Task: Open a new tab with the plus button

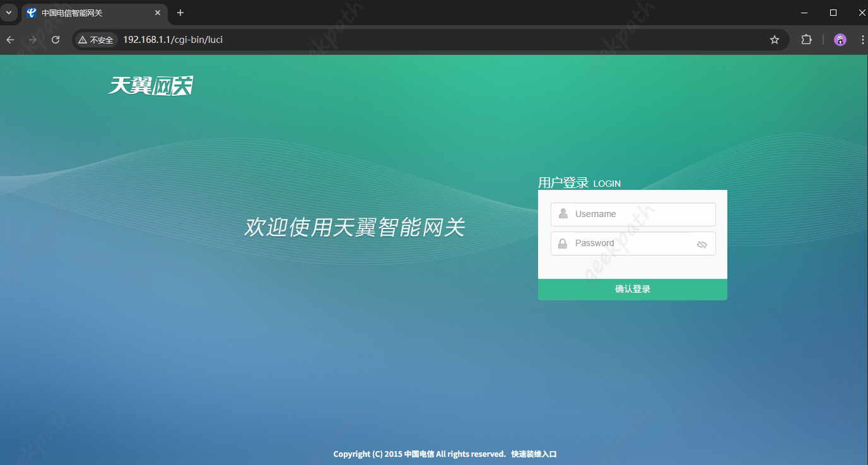Action: point(180,13)
